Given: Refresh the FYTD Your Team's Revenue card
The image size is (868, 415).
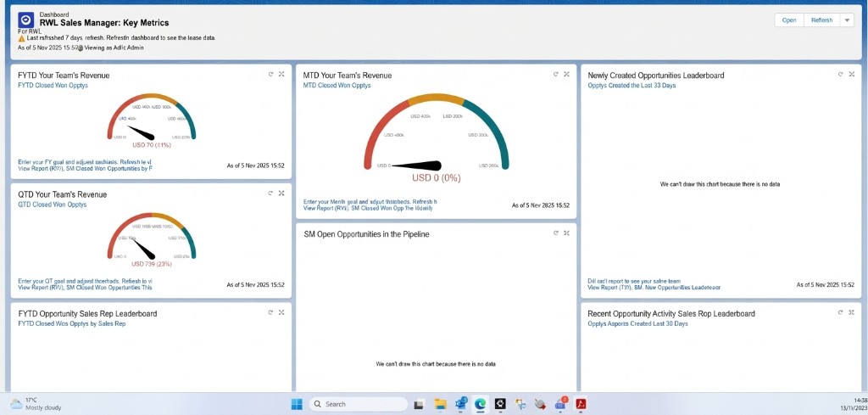Looking at the screenshot, I should (270, 74).
